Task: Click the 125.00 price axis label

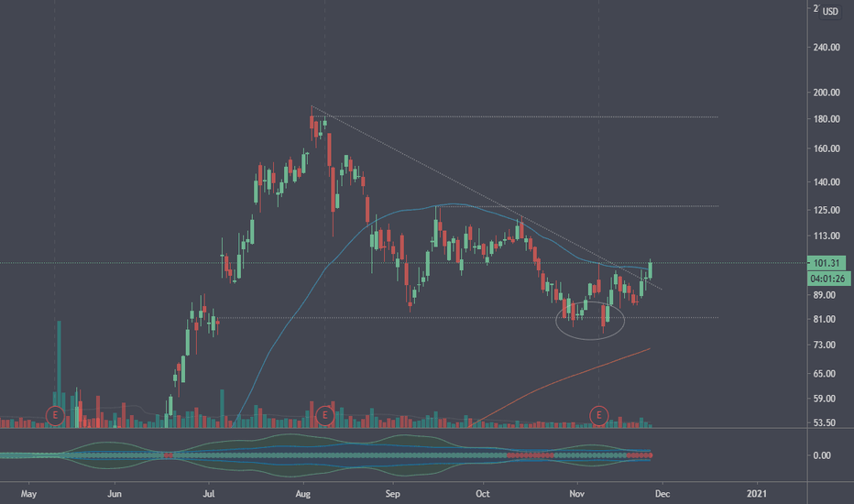Action: [827, 210]
